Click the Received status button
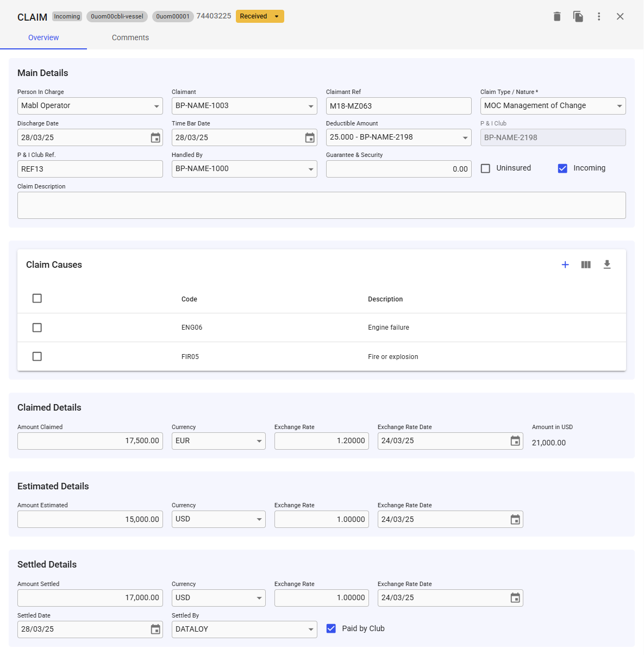This screenshot has height=655, width=644. 259,16
